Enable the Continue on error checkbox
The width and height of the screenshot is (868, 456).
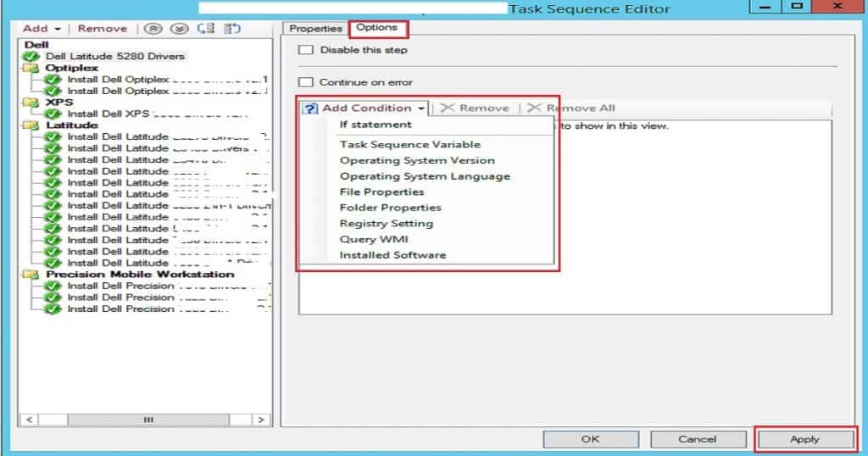click(x=305, y=82)
